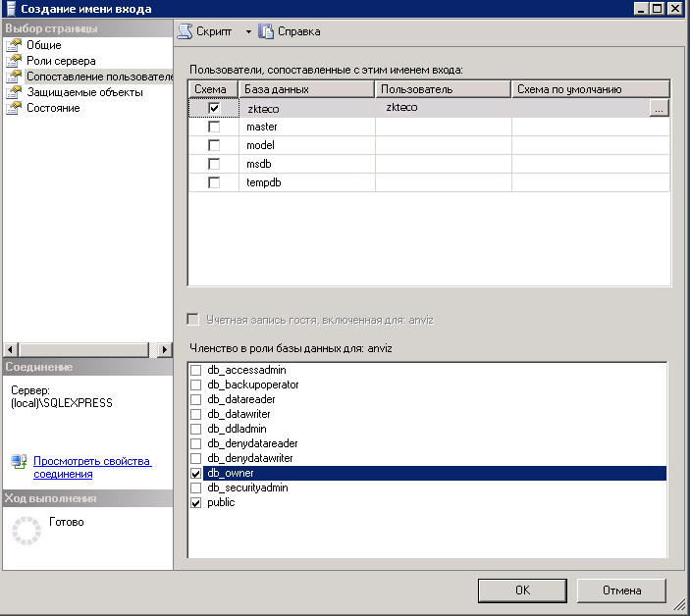Click the zkteco user cell
This screenshot has width=690, height=616.
pos(443,108)
